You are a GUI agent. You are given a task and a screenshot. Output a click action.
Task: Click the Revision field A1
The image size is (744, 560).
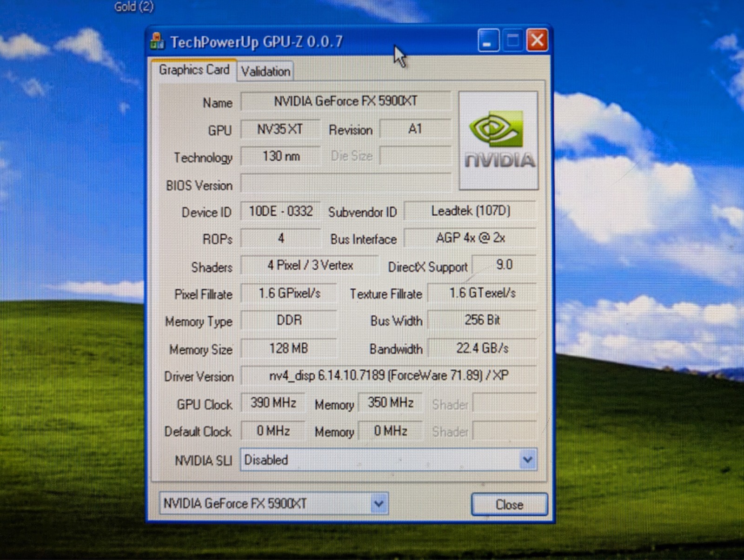pyautogui.click(x=415, y=129)
